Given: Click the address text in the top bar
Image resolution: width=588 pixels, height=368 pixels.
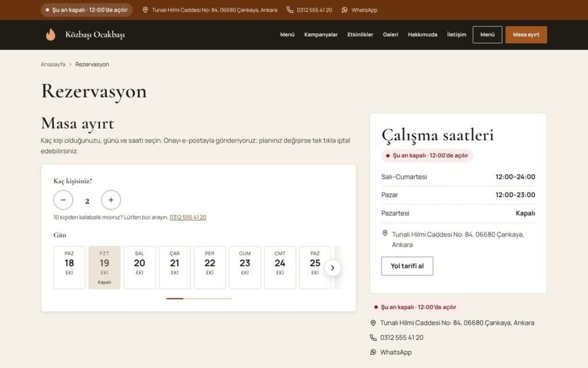Looking at the screenshot, I should tap(215, 10).
